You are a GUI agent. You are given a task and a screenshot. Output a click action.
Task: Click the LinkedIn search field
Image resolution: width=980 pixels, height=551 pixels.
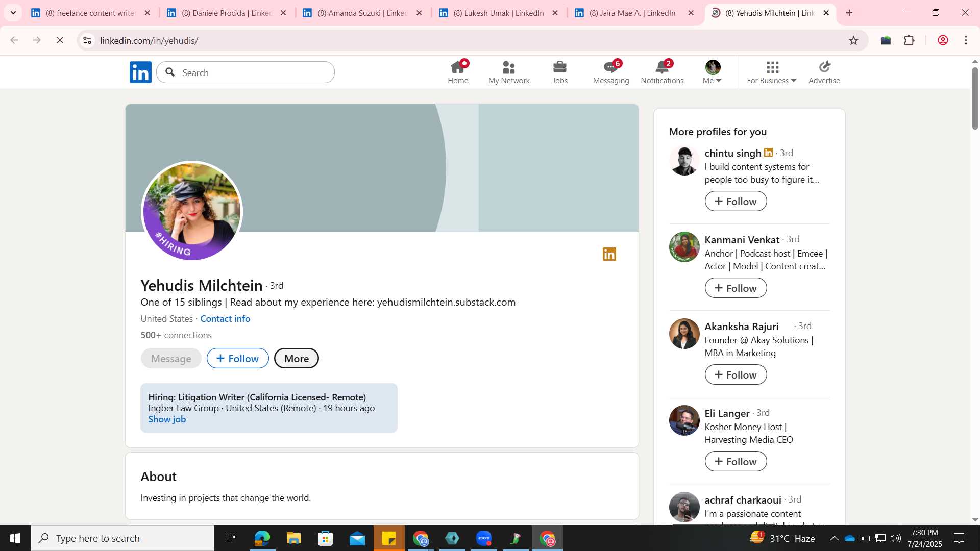[246, 72]
